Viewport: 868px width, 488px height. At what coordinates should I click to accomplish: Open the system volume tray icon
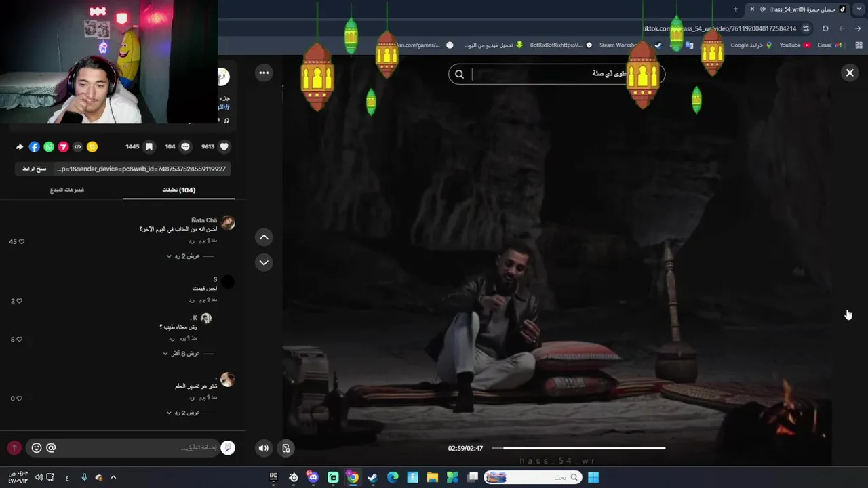click(x=39, y=477)
